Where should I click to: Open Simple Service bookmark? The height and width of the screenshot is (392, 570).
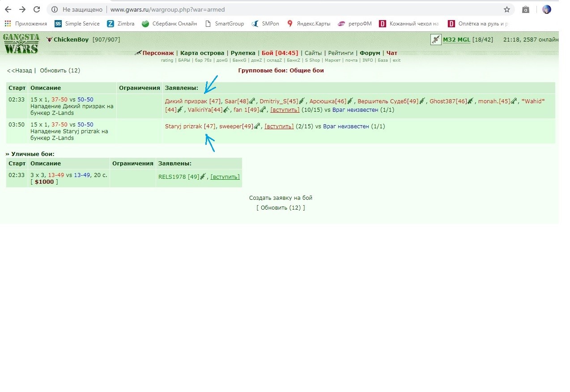pyautogui.click(x=77, y=24)
